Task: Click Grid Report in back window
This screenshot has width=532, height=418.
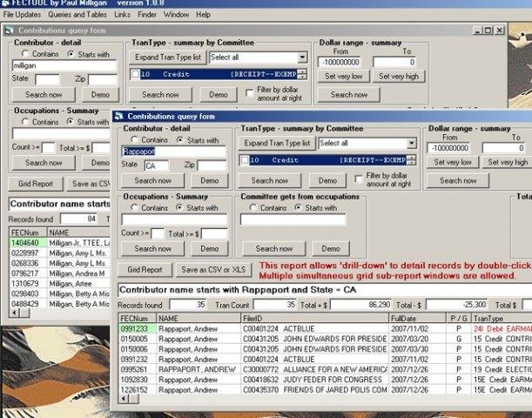Action: (x=36, y=184)
